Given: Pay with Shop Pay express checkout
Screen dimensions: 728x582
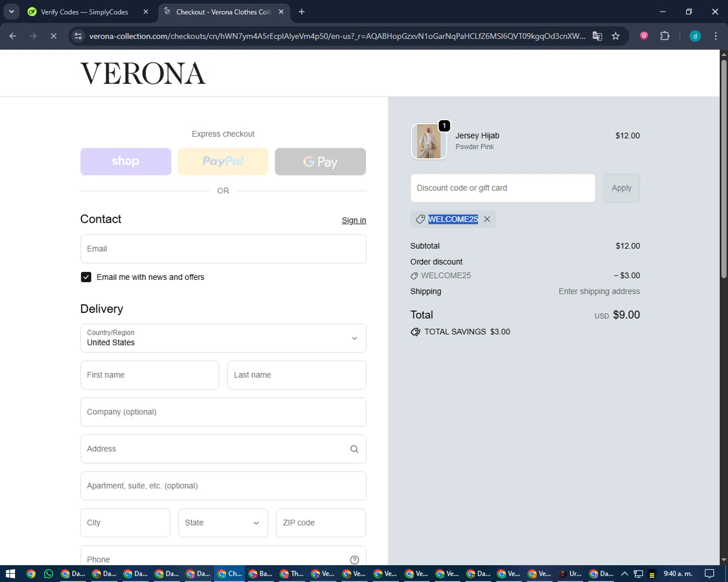Looking at the screenshot, I should 126,162.
